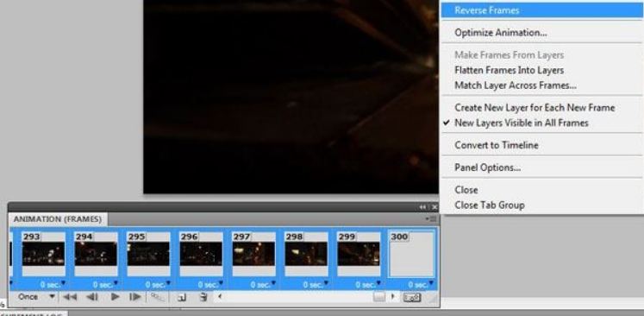Advance to the next animation frame

135,297
